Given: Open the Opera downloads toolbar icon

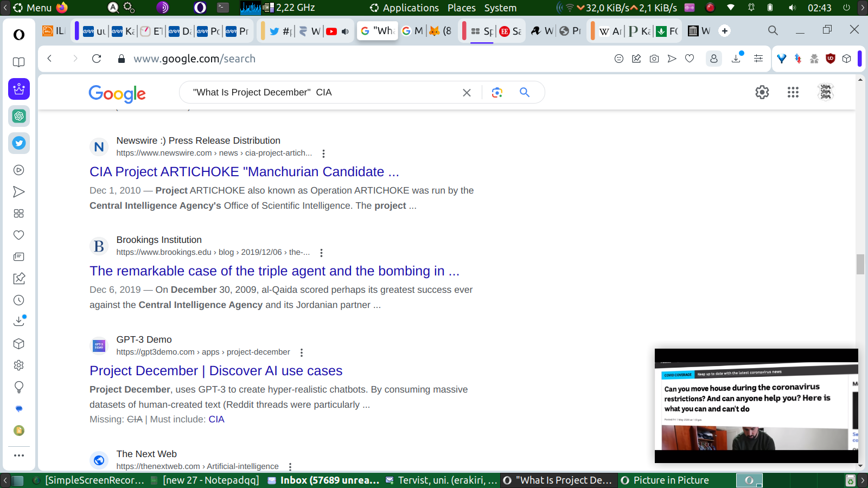Looking at the screenshot, I should (737, 57).
